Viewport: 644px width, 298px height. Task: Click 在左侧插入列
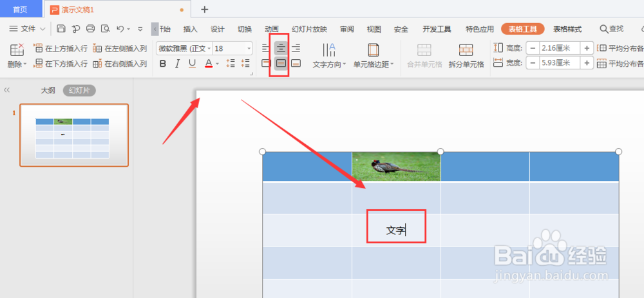120,48
